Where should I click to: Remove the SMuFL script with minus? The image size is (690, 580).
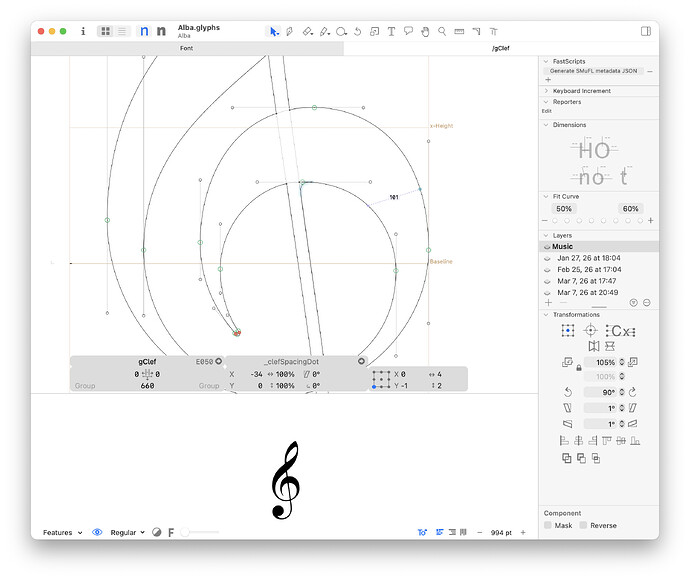pyautogui.click(x=650, y=71)
